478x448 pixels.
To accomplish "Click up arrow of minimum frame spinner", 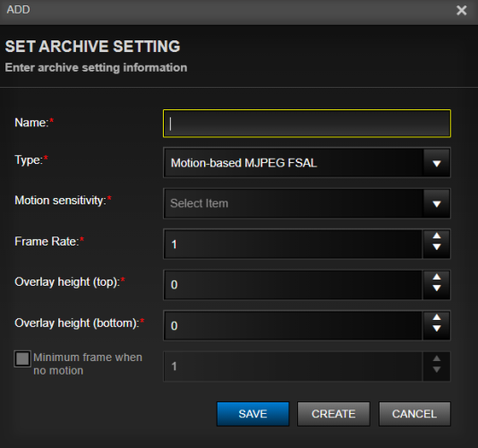I will click(437, 358).
